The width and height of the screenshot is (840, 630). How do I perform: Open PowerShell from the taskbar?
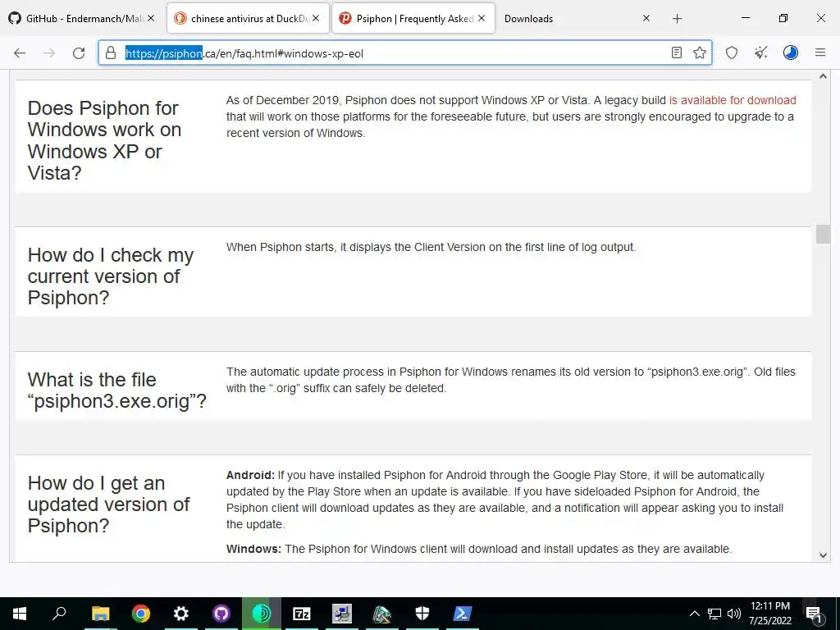[x=463, y=614]
